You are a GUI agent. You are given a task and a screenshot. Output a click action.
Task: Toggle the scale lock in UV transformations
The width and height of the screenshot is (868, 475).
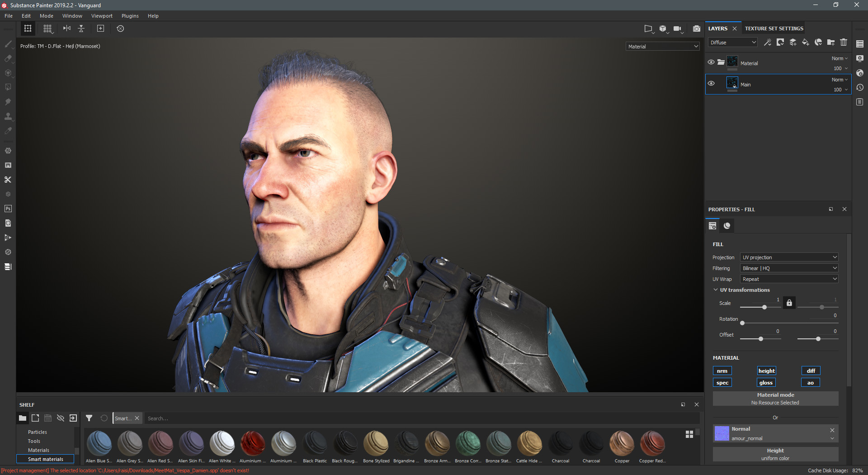tap(789, 303)
